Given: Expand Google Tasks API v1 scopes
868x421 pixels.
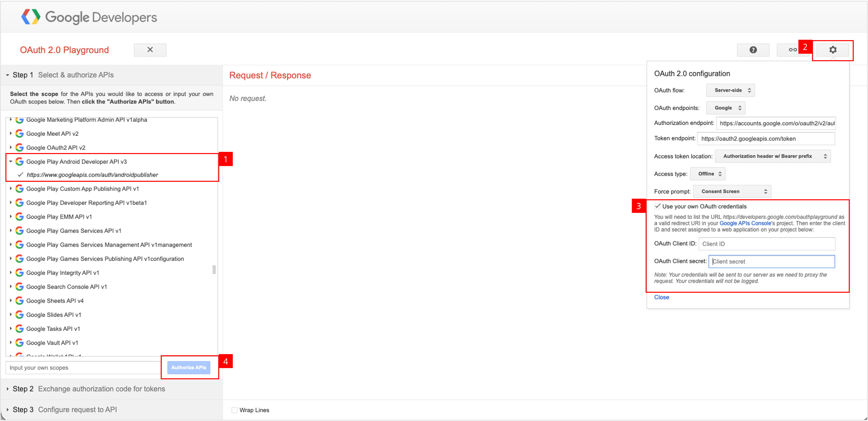Looking at the screenshot, I should [11, 329].
